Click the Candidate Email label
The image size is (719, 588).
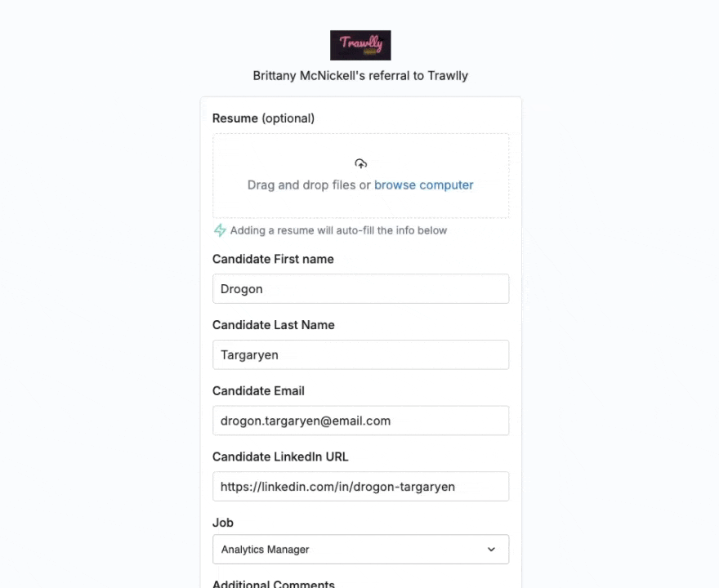[258, 390]
